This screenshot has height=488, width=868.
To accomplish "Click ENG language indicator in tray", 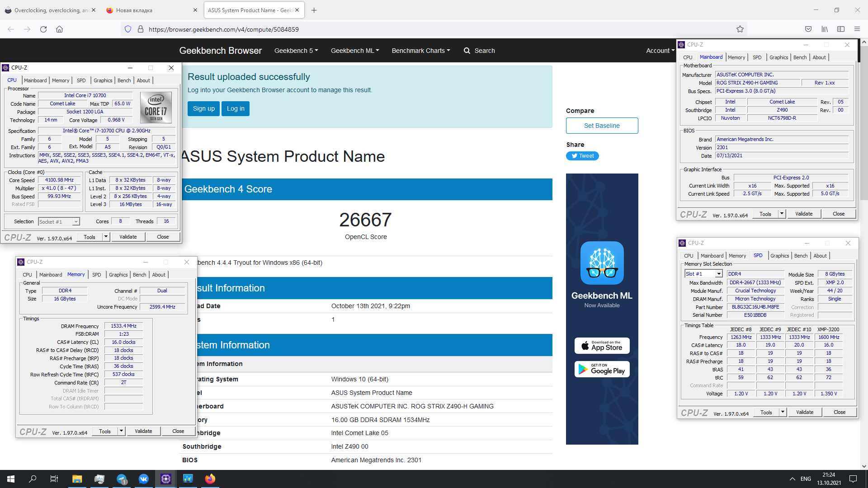I will [x=806, y=479].
